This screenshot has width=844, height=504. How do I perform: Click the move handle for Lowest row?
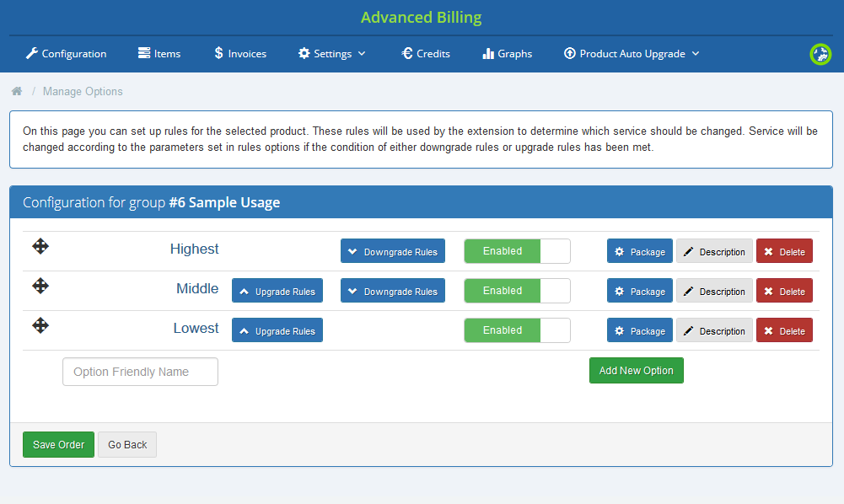click(x=40, y=325)
